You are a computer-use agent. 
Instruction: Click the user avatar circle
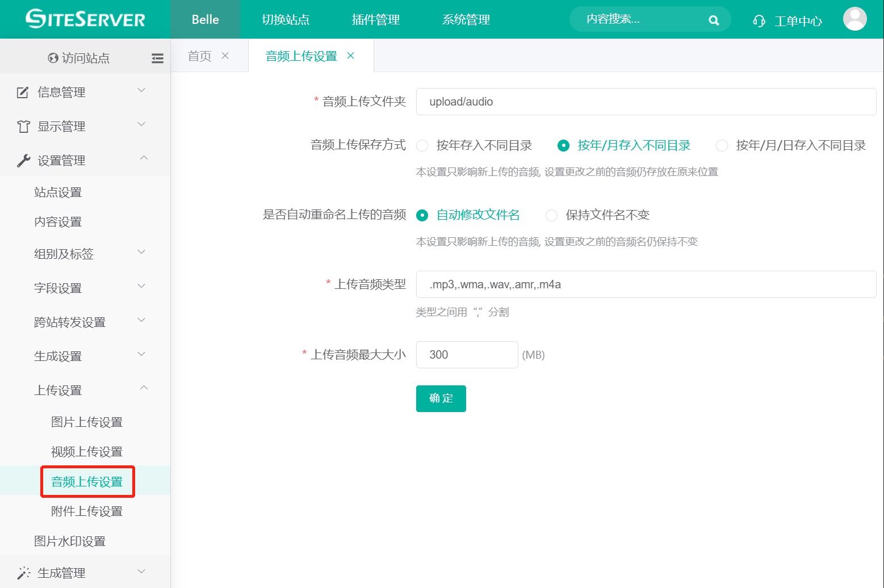[x=855, y=19]
